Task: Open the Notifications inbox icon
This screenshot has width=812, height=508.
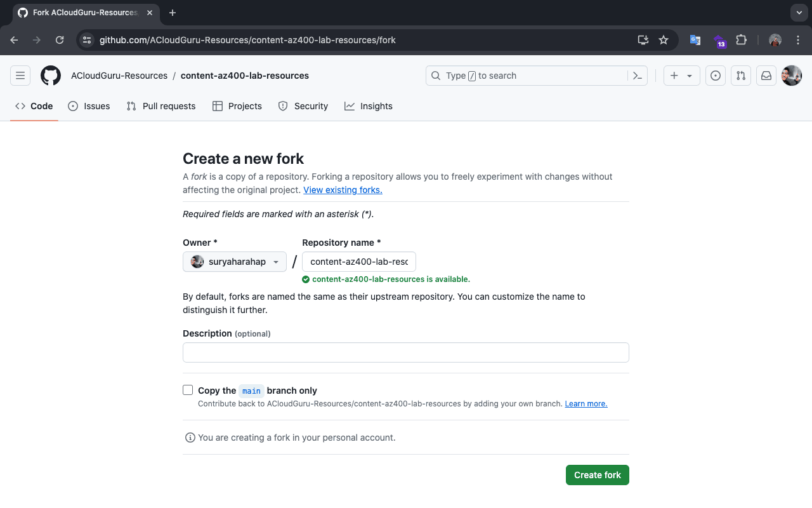Action: tap(766, 76)
